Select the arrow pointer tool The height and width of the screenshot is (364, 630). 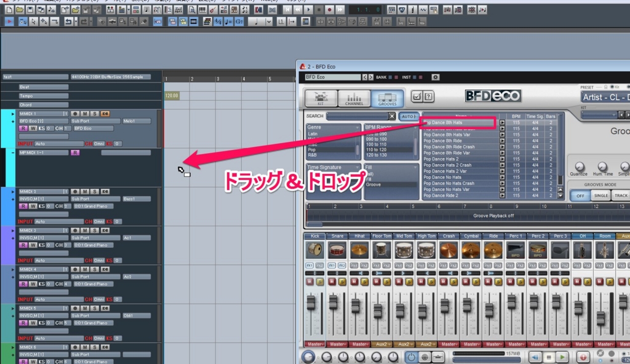33,22
